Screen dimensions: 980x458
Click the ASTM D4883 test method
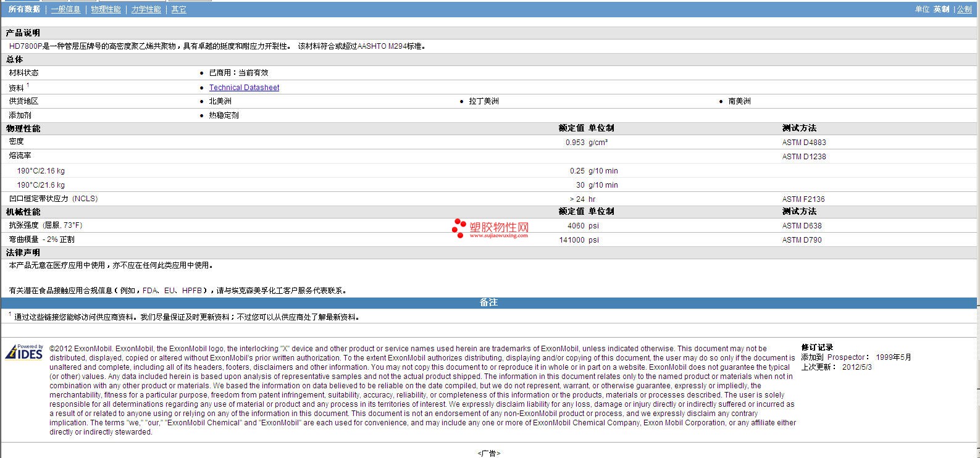[804, 143]
